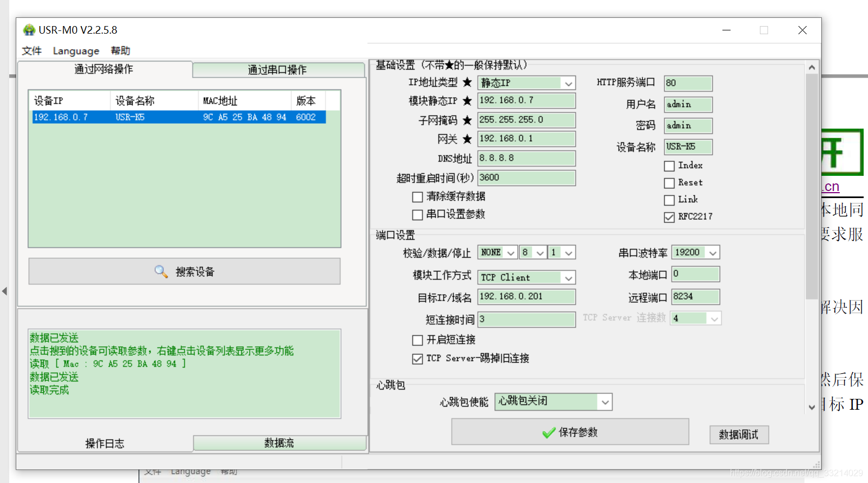Viewport: 868px width, 483px height.
Task: Click 设备名称 field USR-K5
Action: click(688, 147)
